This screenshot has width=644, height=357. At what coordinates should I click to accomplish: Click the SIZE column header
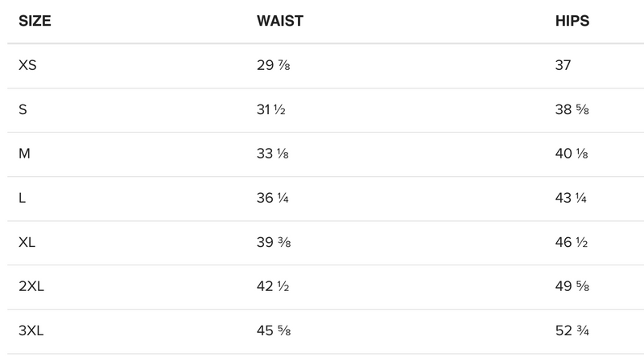(36, 21)
